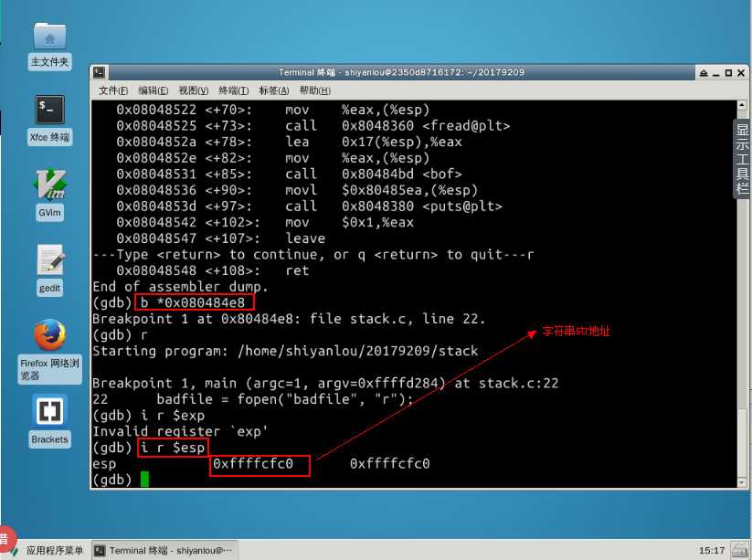Viewport: 752px width, 560px height.
Task: Click the 'call 0x80484bd <bof>' line
Action: (289, 174)
